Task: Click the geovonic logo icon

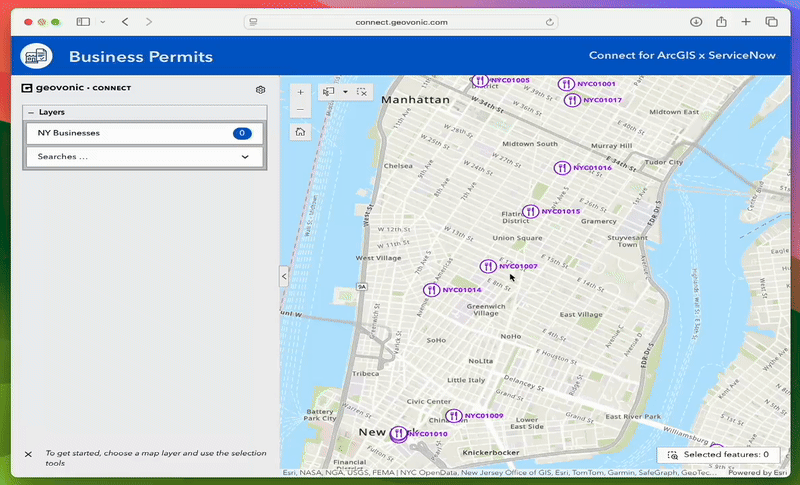Action: 27,88
